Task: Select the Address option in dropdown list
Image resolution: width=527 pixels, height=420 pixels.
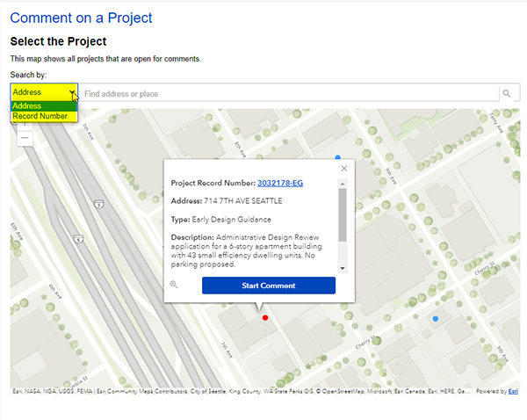Action: (44, 106)
